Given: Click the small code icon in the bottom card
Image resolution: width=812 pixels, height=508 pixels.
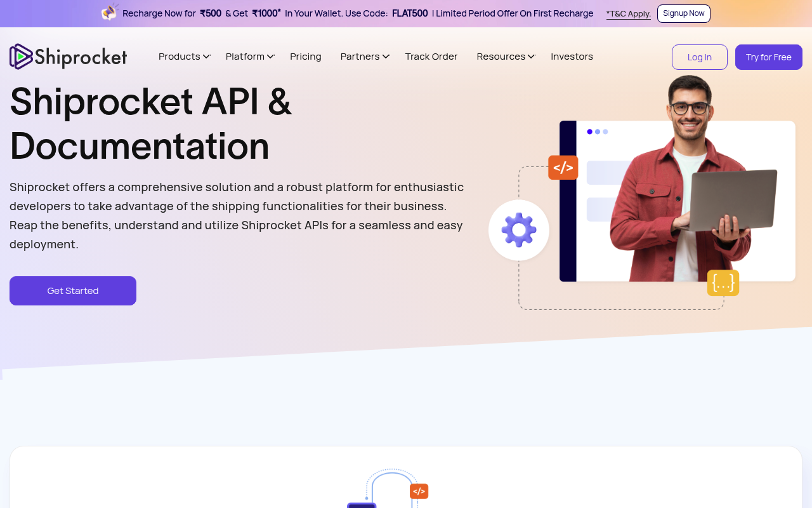Looking at the screenshot, I should (x=419, y=491).
